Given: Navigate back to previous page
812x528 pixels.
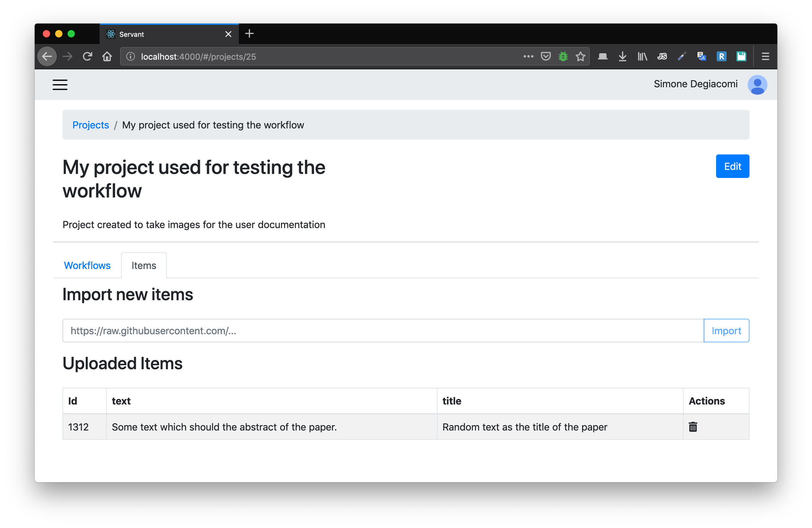Looking at the screenshot, I should coord(47,57).
